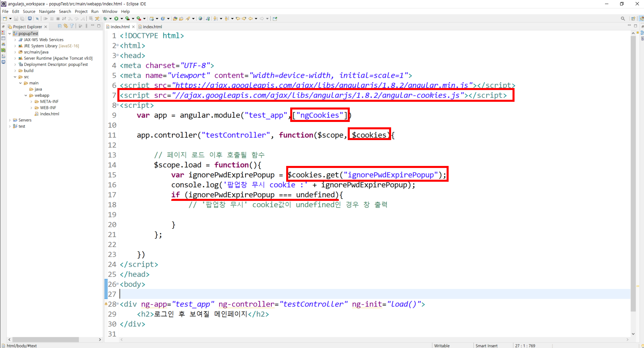Toggle folding of the script block on line 8
The image size is (644, 348).
[118, 105]
